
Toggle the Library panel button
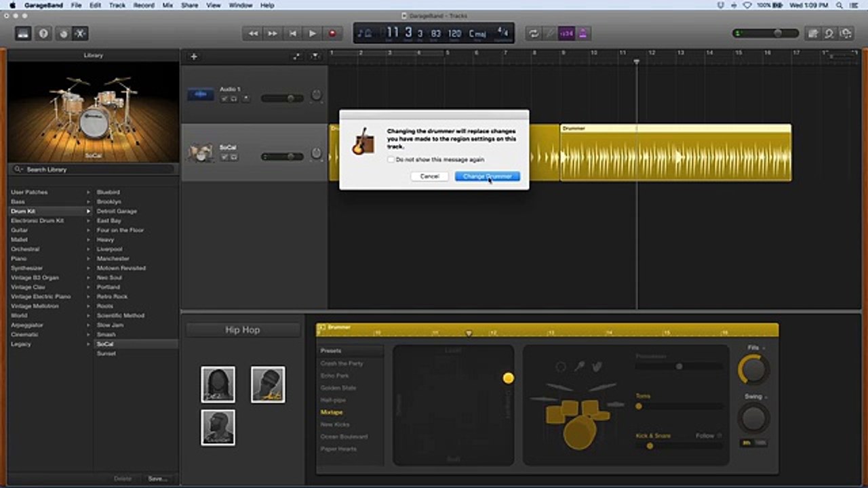coord(24,33)
